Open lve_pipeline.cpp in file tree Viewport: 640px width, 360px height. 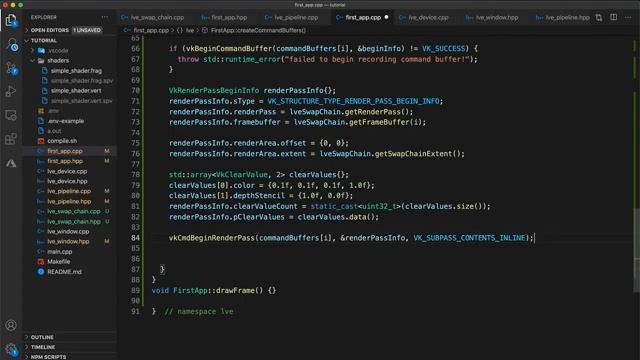point(69,191)
